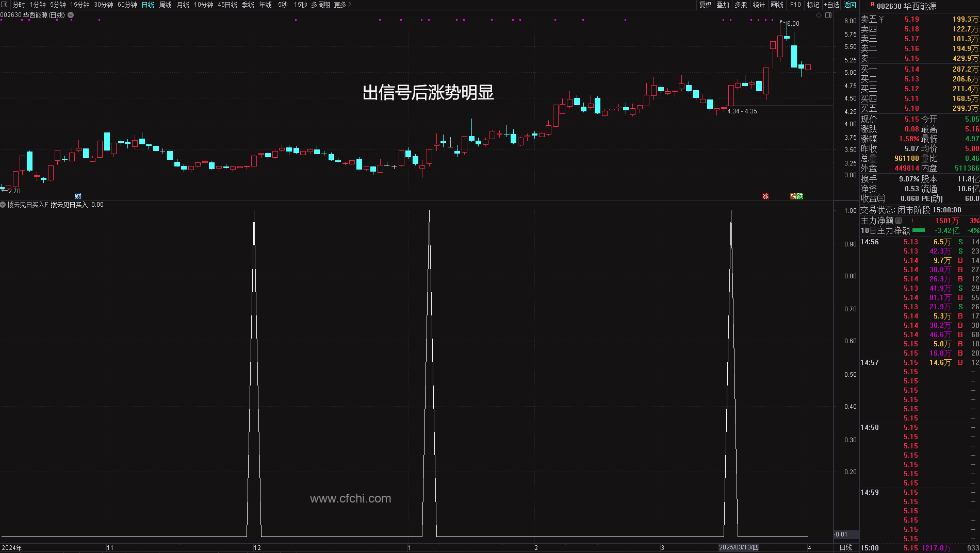
Task: Click the ¥ symbol beside 卖五
Action: coord(881,19)
